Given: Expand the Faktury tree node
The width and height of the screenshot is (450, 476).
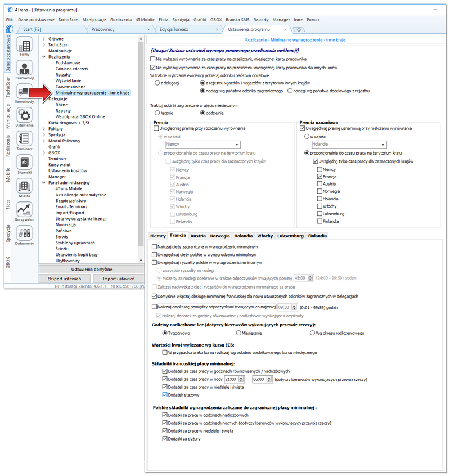Looking at the screenshot, I should 44,129.
